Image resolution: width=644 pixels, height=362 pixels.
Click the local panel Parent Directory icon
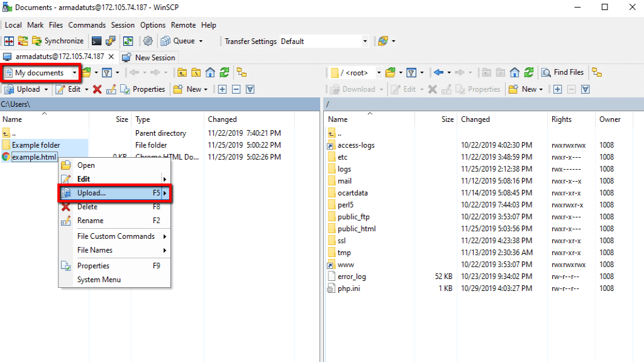click(182, 73)
